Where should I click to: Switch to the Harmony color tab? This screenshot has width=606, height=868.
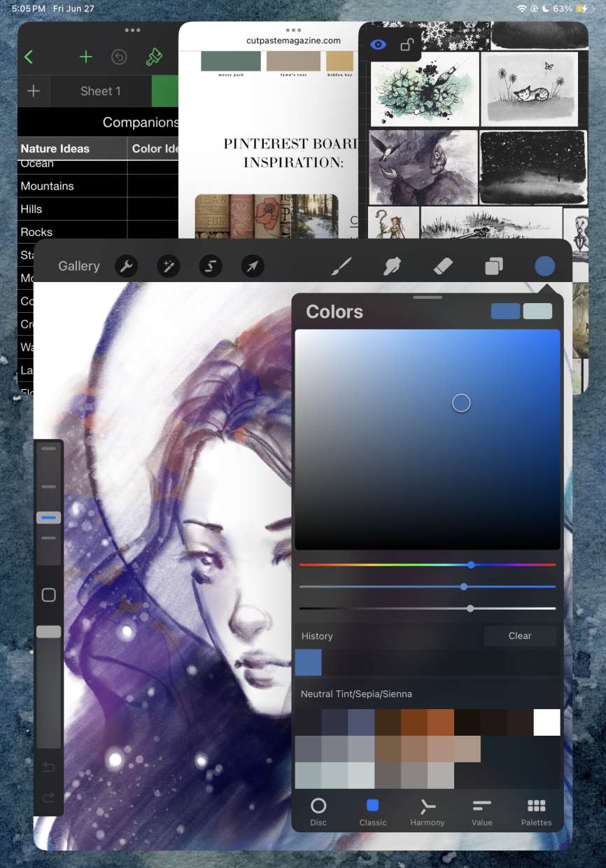tap(428, 812)
